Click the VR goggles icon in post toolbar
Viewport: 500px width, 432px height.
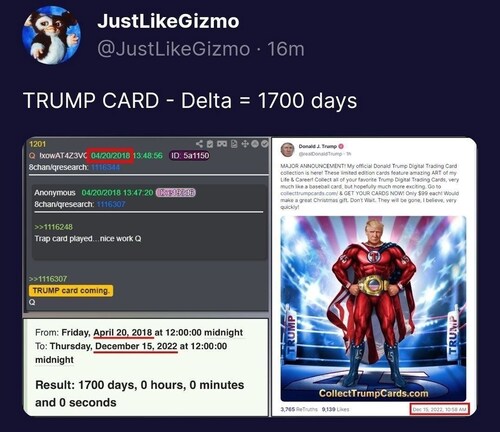[x=222, y=144]
